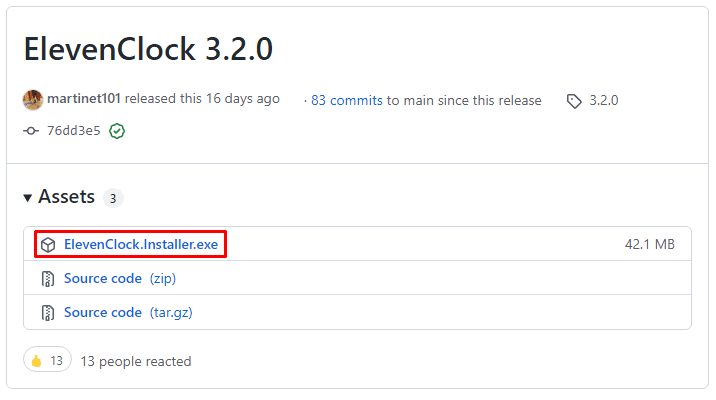Download ElevenClock.Installer.exe
Screen dimensions: 716x400
pos(141,244)
